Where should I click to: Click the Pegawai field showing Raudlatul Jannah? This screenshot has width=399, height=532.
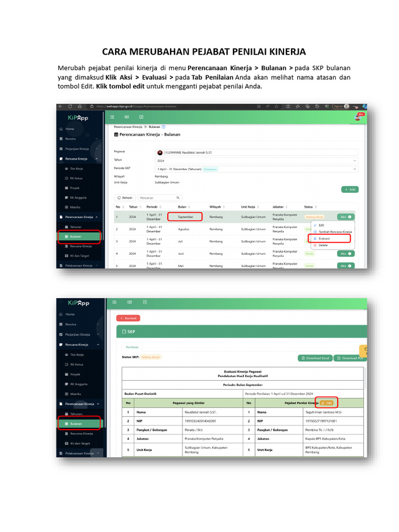tap(256, 152)
